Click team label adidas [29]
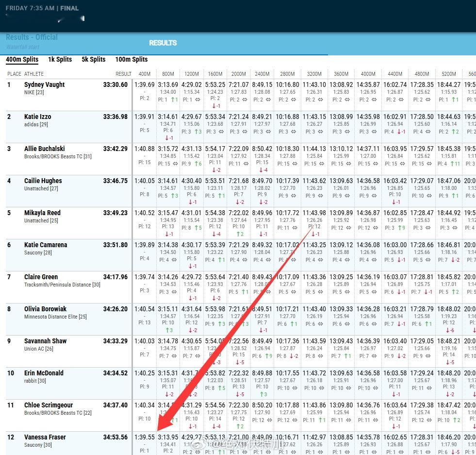Screen dimensions: 476x455 coord(36,124)
